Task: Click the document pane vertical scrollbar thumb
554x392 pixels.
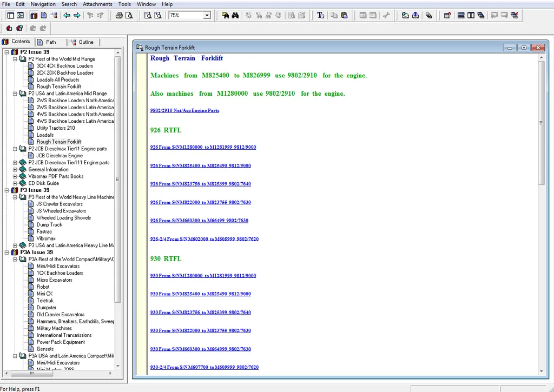Action: 541,123
